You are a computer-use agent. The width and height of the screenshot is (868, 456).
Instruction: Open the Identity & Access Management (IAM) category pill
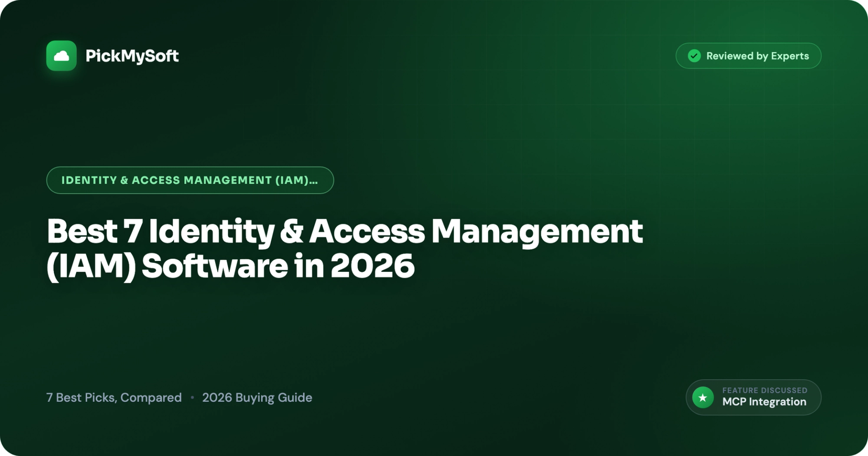pyautogui.click(x=190, y=180)
